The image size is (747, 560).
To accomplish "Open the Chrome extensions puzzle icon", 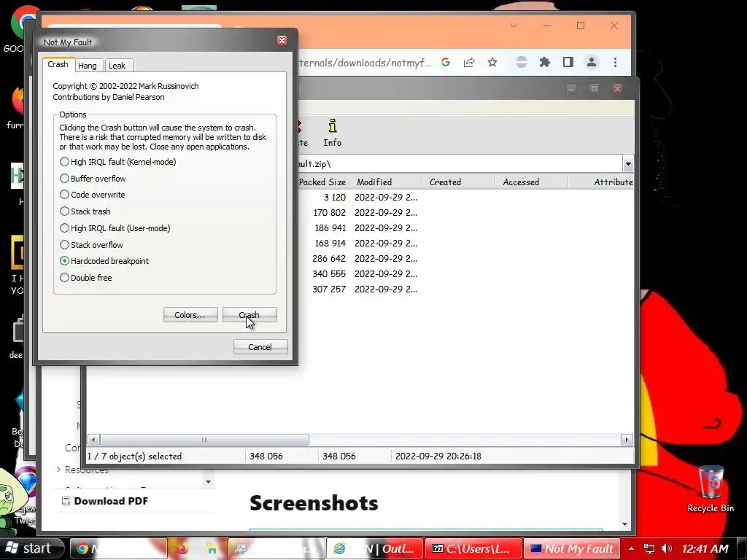I will [545, 63].
